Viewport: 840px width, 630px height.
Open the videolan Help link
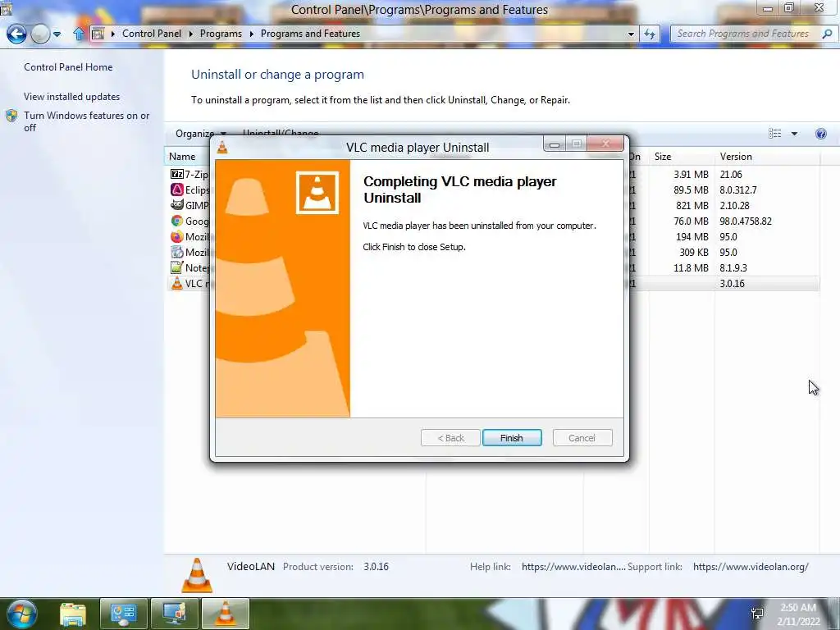[573, 566]
